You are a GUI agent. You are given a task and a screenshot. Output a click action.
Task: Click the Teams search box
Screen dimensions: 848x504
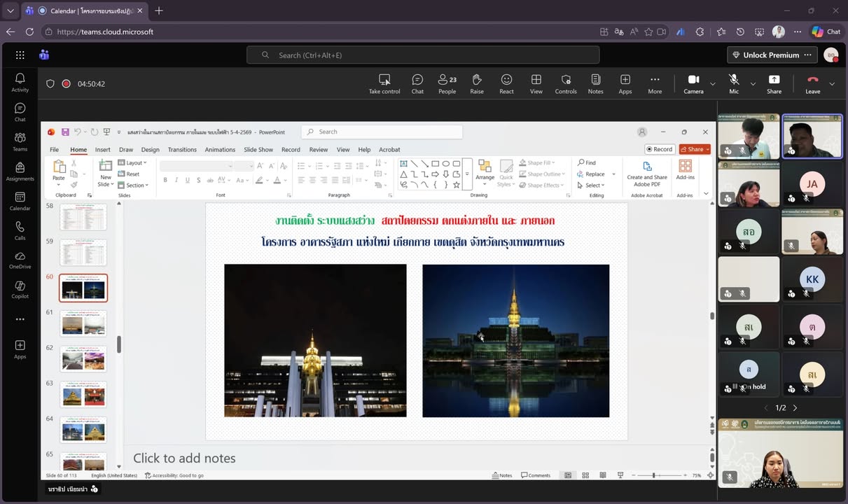click(x=423, y=55)
